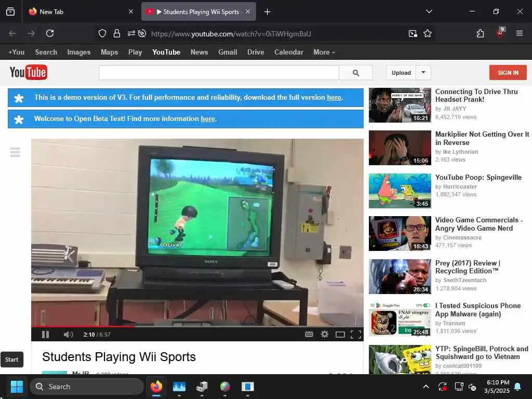Screen dimensions: 532x399
Task: Click the taskbar Search box
Action: click(87, 387)
